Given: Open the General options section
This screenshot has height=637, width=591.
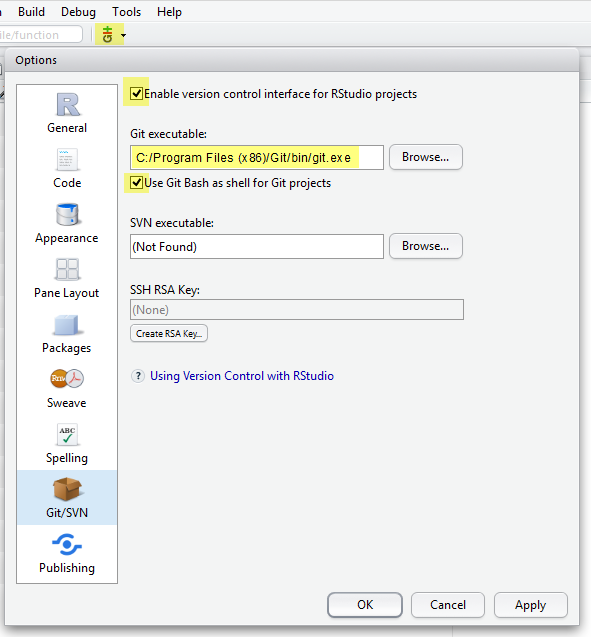Looking at the screenshot, I should (67, 113).
